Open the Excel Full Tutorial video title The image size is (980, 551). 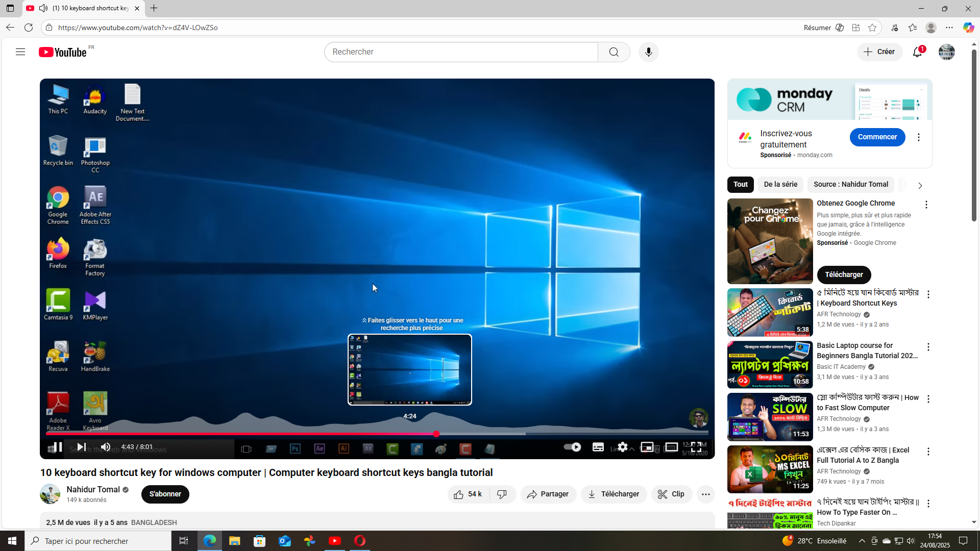coord(863,455)
